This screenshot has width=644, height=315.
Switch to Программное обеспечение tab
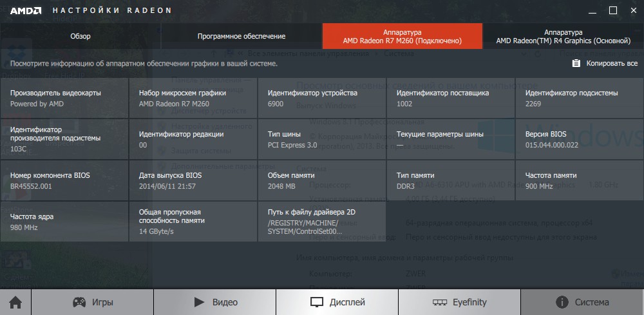click(241, 36)
